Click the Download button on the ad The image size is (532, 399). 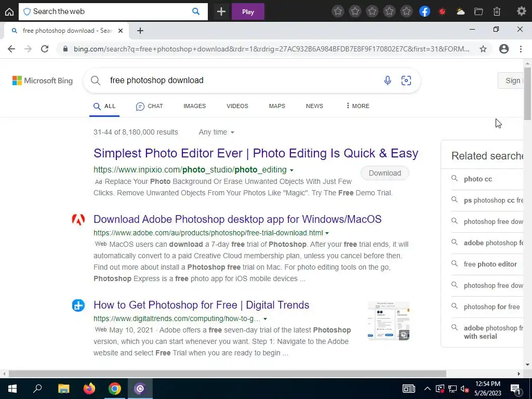[x=385, y=173]
